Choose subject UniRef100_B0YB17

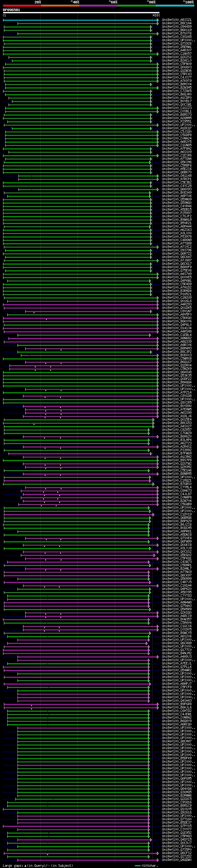[x=176, y=101]
